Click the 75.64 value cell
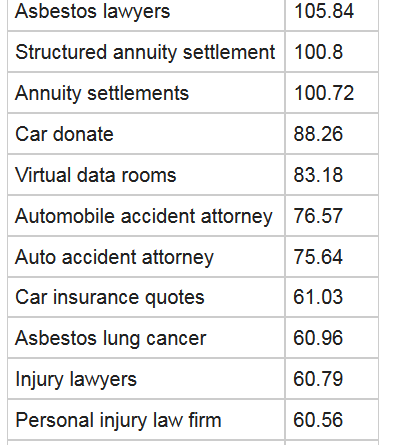The height and width of the screenshot is (445, 394). [332, 257]
